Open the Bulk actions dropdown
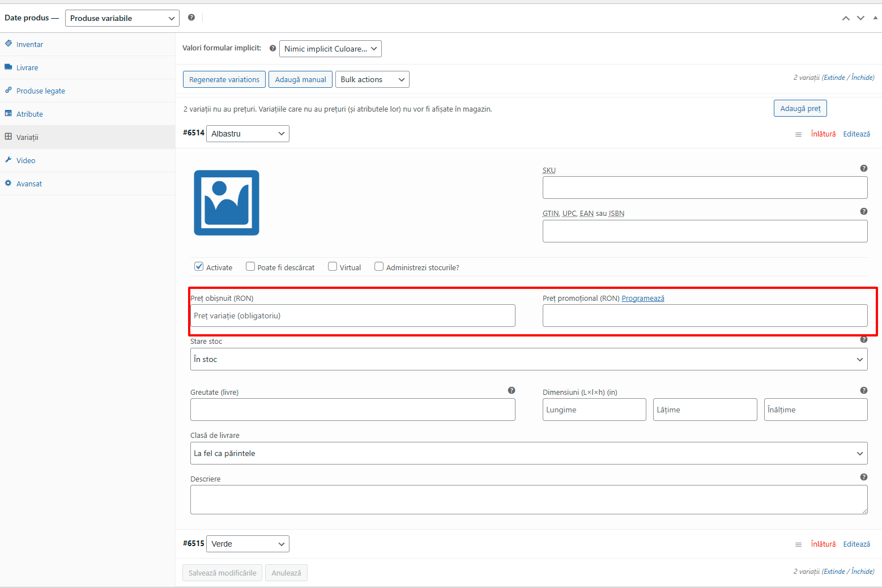 [x=372, y=79]
